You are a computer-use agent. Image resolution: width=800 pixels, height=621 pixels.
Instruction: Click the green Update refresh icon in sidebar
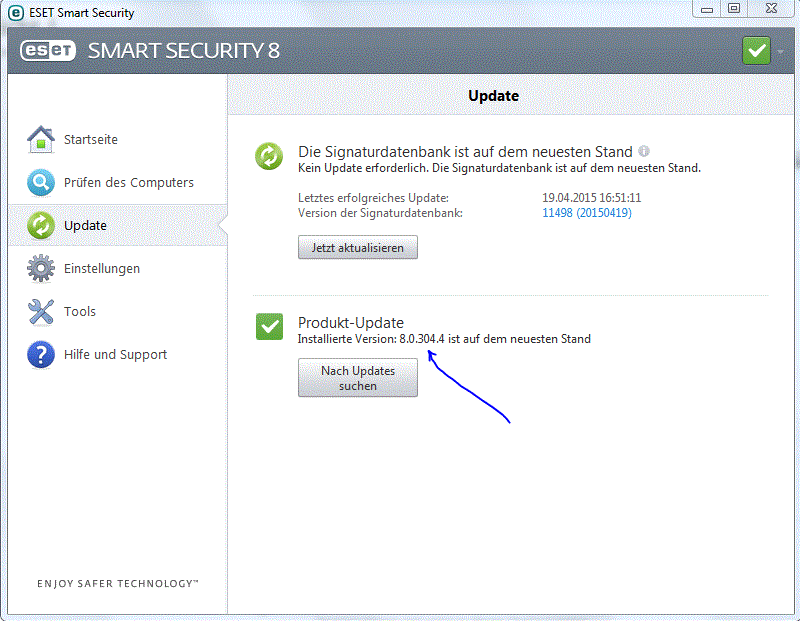point(41,225)
